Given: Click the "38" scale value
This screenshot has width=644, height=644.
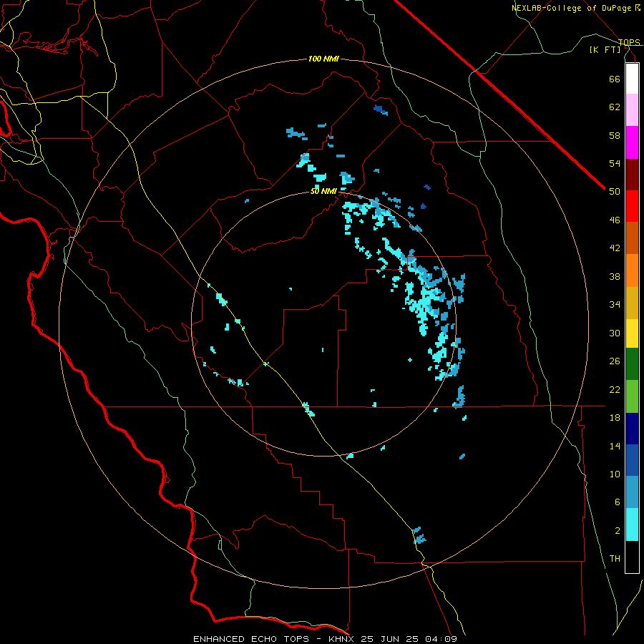Looking at the screenshot, I should point(615,276).
